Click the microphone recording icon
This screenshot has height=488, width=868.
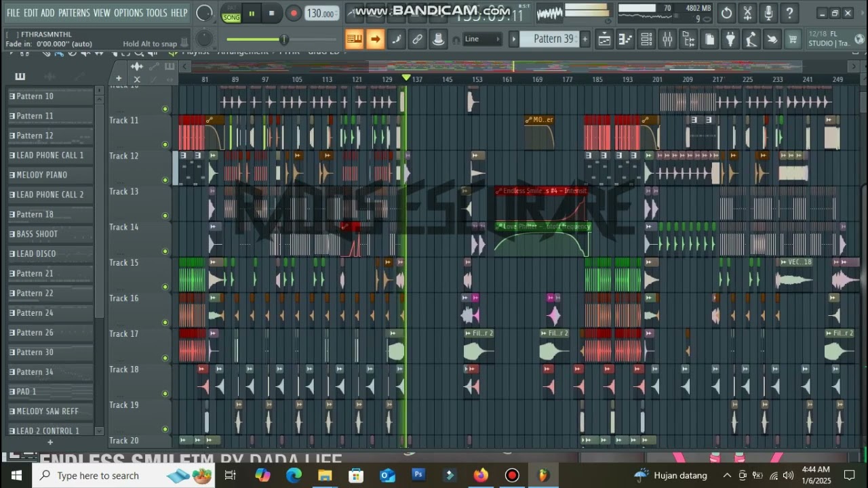tap(768, 13)
